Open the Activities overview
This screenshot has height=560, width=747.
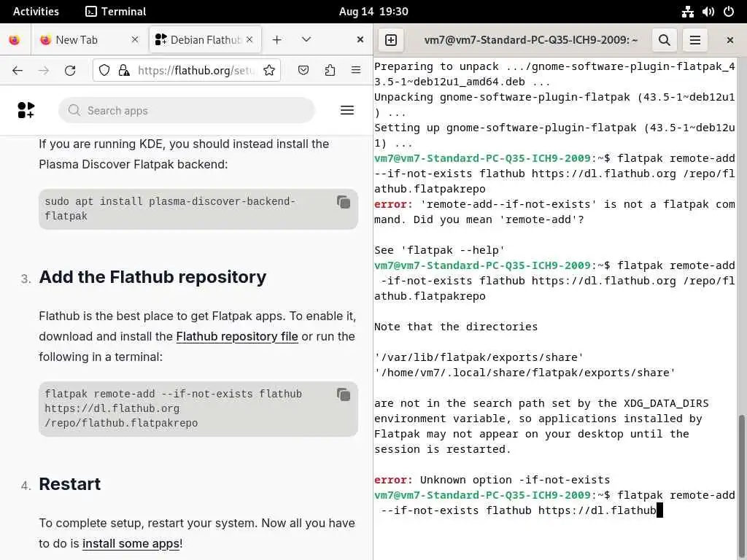pyautogui.click(x=36, y=12)
